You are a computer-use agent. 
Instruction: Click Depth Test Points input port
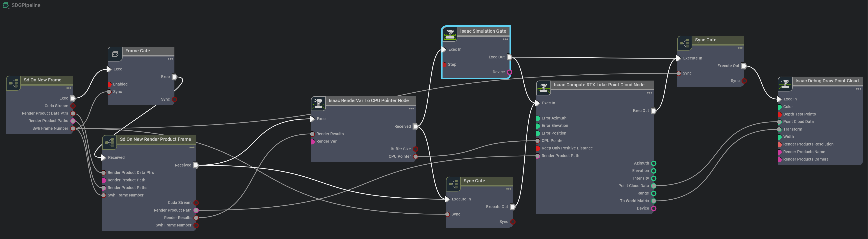point(779,114)
